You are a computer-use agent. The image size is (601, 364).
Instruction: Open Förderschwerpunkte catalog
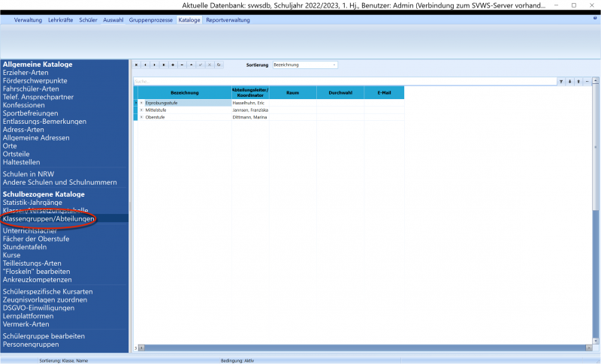[x=35, y=81]
